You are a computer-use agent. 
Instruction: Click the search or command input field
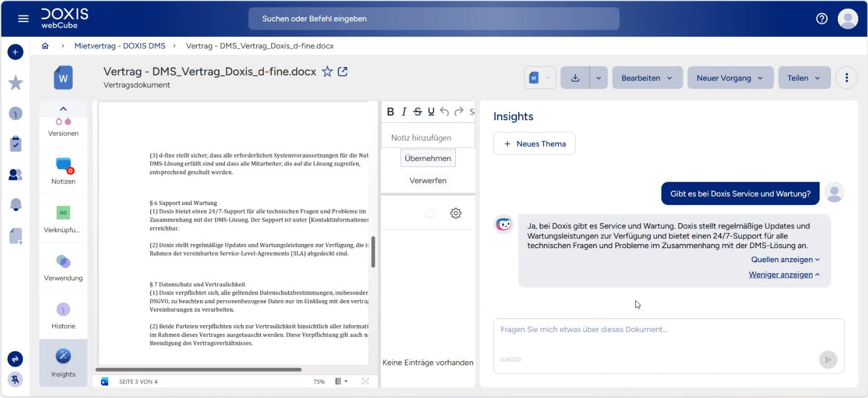pyautogui.click(x=434, y=19)
